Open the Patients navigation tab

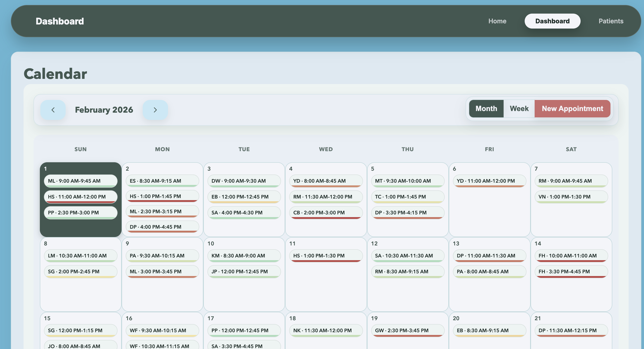click(611, 21)
